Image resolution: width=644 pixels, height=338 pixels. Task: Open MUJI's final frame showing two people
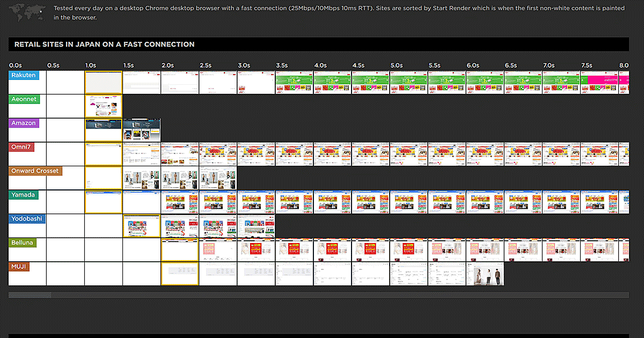[x=485, y=274]
